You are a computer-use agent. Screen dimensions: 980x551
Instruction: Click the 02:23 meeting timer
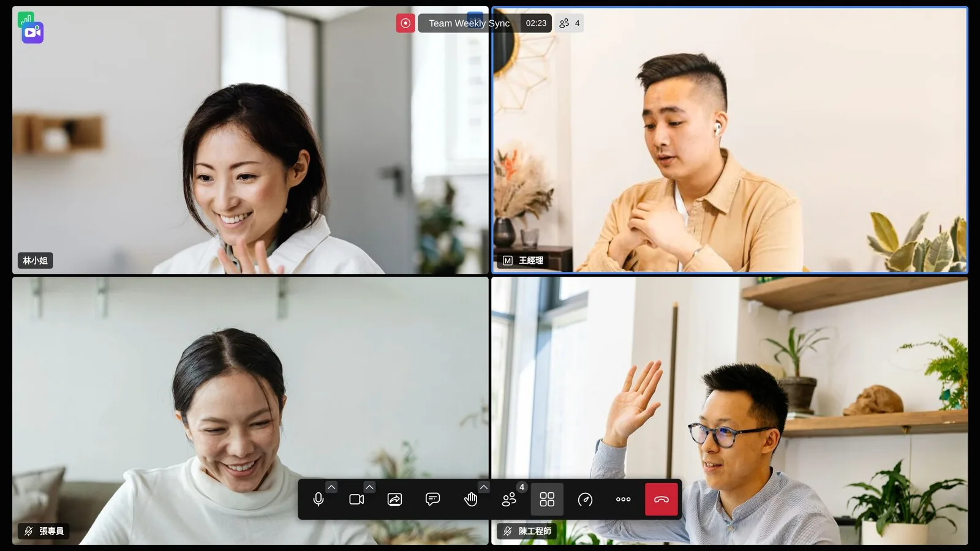(536, 23)
